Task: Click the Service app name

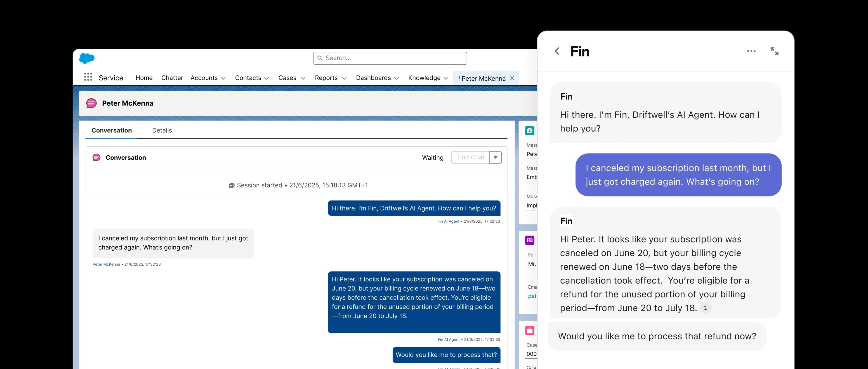Action: [111, 78]
